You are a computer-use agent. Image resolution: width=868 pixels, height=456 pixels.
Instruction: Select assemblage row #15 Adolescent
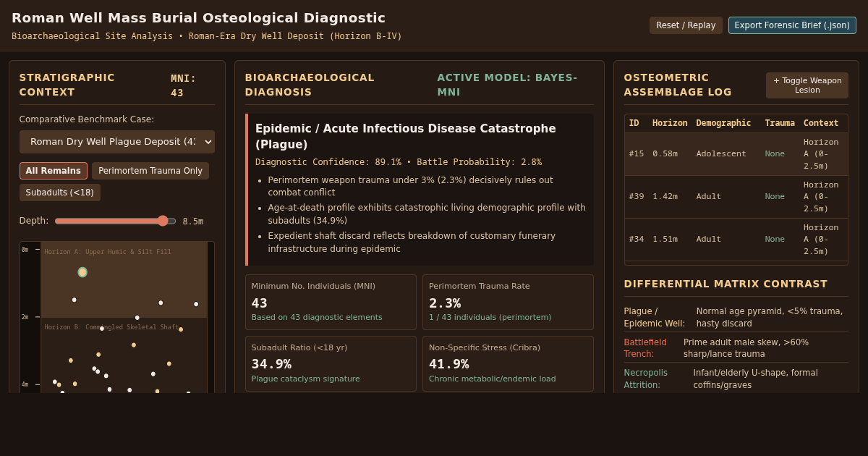736,154
